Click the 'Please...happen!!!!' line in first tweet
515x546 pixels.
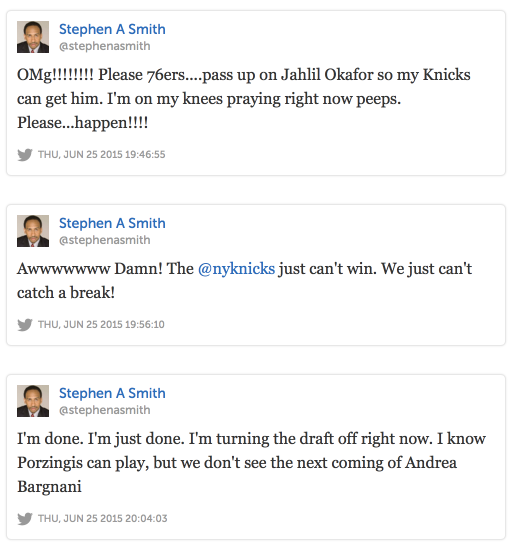[x=83, y=123]
